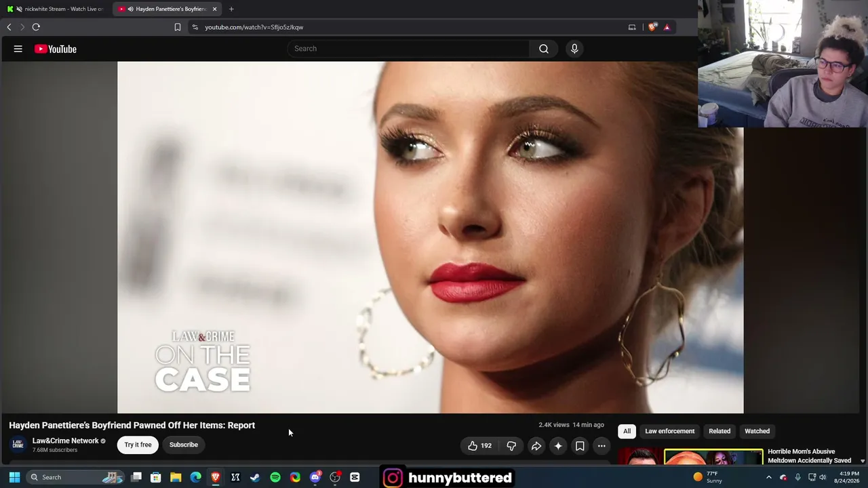Close the Hayden Panettiere YouTube tab
This screenshot has width=868, height=488.
coord(214,9)
